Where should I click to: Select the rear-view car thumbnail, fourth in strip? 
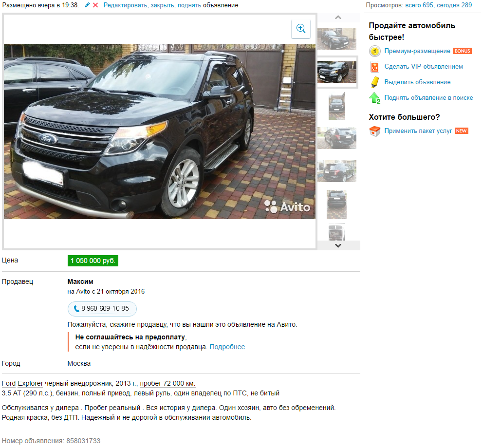pyautogui.click(x=337, y=138)
